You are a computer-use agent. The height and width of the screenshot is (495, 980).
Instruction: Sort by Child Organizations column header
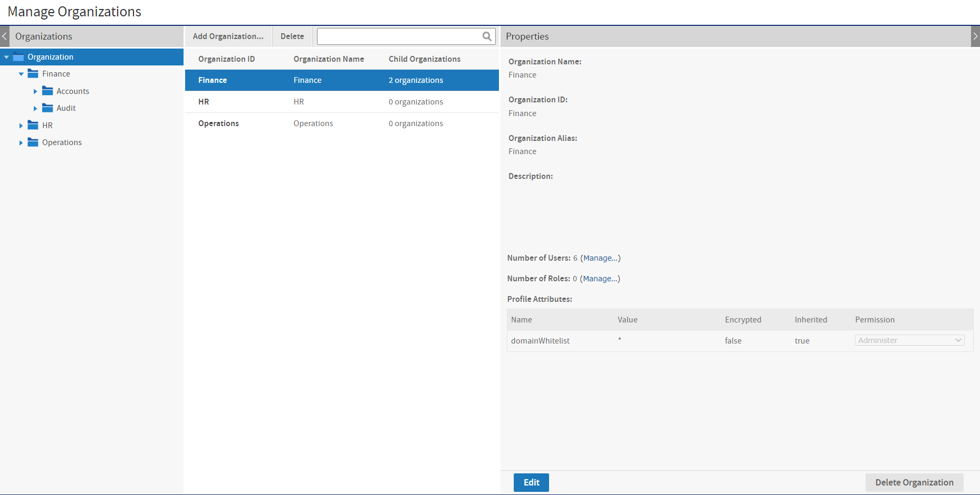click(x=425, y=59)
